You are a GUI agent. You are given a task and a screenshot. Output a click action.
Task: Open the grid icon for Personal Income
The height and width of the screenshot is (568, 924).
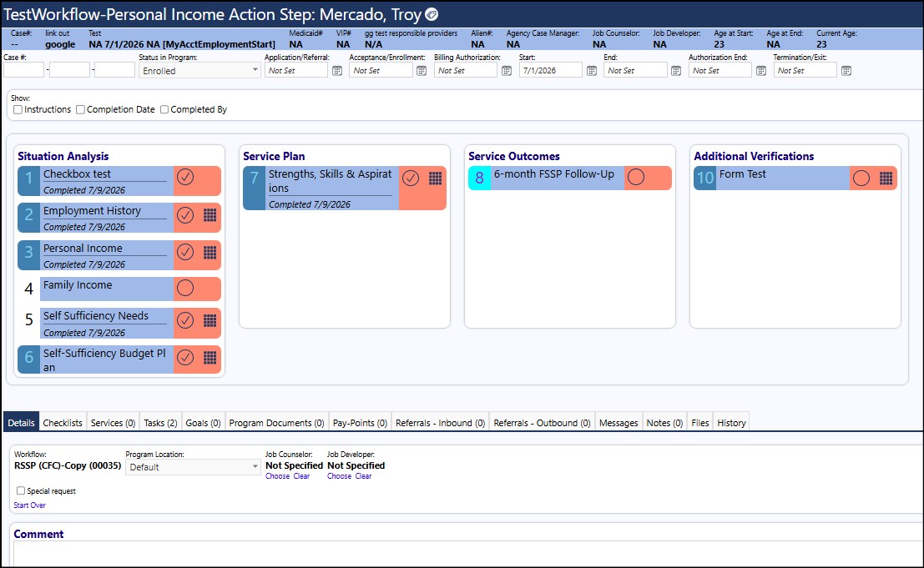(x=210, y=253)
